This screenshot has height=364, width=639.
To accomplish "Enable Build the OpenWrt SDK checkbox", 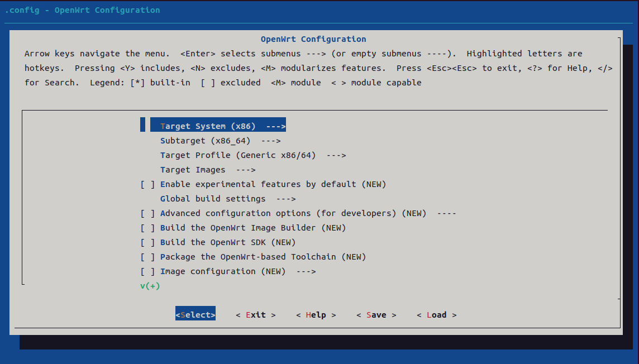I will pyautogui.click(x=147, y=243).
